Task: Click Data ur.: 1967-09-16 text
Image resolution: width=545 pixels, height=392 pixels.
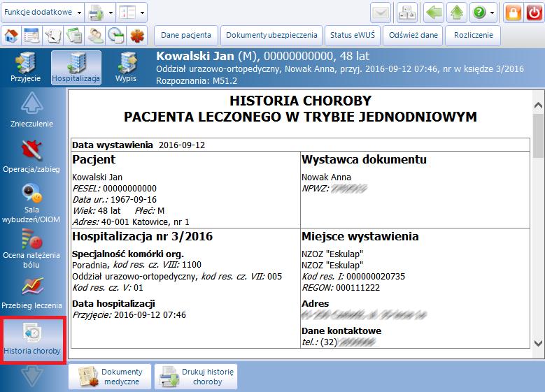Action: point(114,200)
